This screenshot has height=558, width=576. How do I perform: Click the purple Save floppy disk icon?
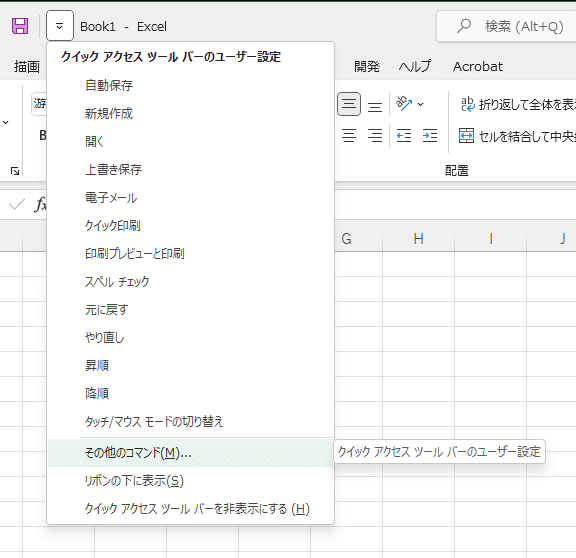pyautogui.click(x=20, y=26)
